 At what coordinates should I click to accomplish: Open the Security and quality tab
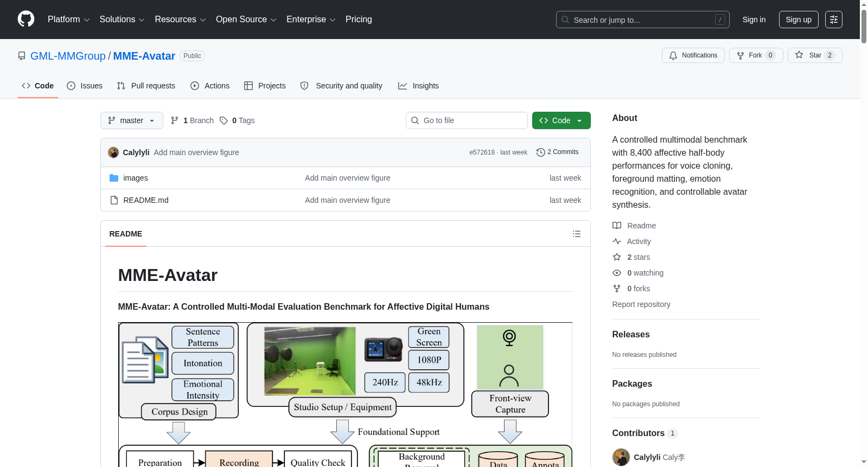coord(341,86)
